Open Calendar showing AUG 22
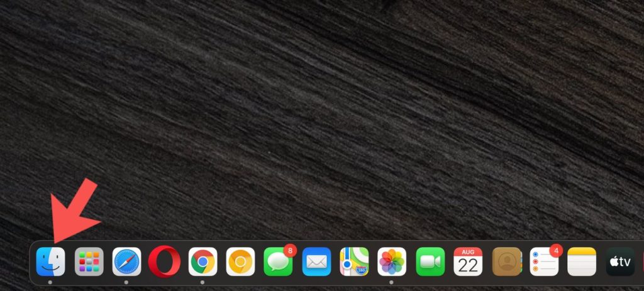Screen dimensions: 644x291 tap(468, 261)
